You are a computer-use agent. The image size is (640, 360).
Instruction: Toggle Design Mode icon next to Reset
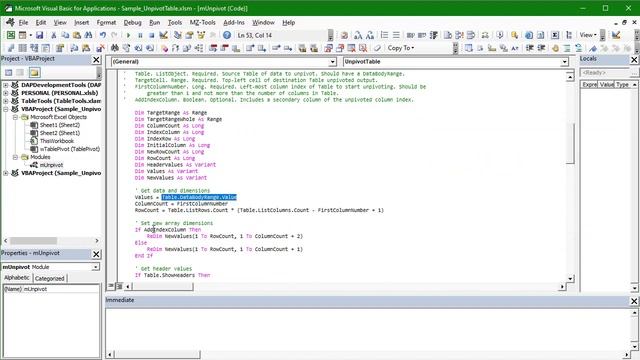tap(163, 35)
